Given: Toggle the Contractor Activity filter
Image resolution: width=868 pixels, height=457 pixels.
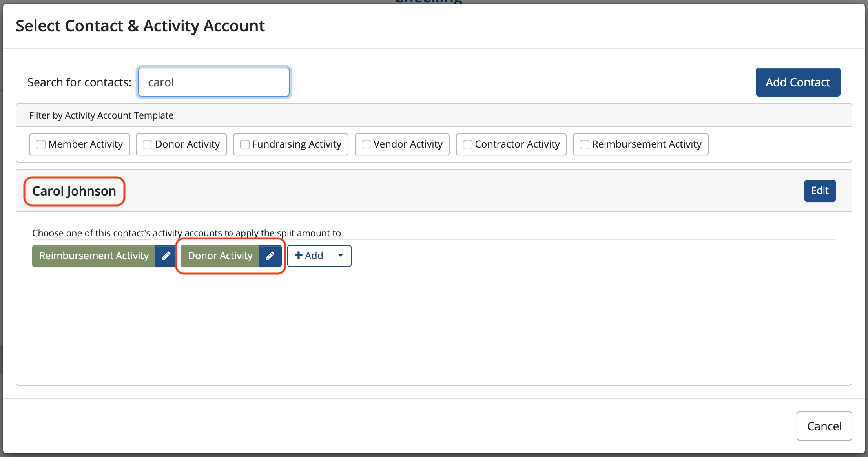Looking at the screenshot, I should [x=468, y=144].
